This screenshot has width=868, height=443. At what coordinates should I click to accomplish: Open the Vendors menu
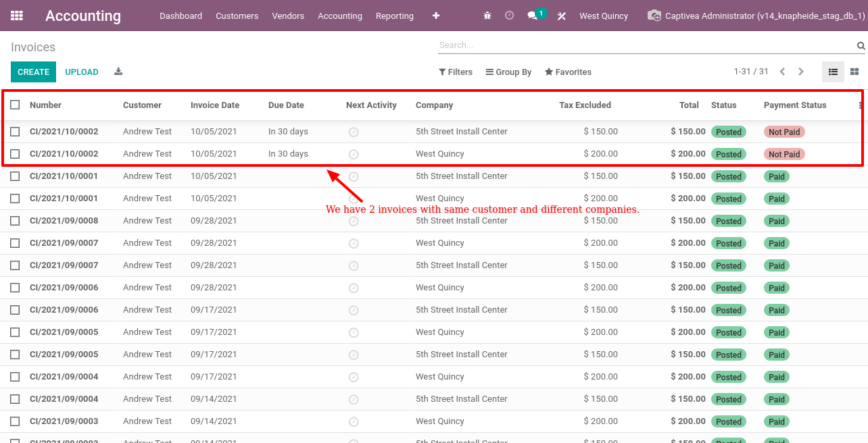point(288,16)
